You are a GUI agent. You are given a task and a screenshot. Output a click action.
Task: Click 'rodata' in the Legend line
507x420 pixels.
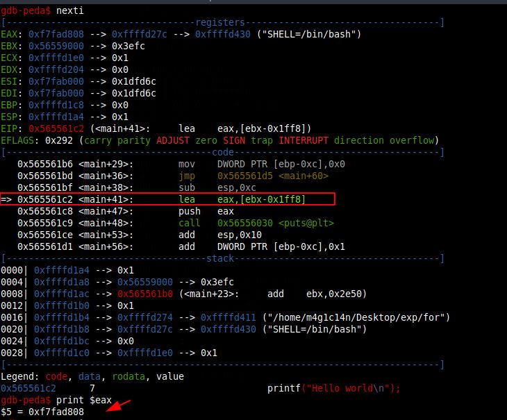(128, 377)
